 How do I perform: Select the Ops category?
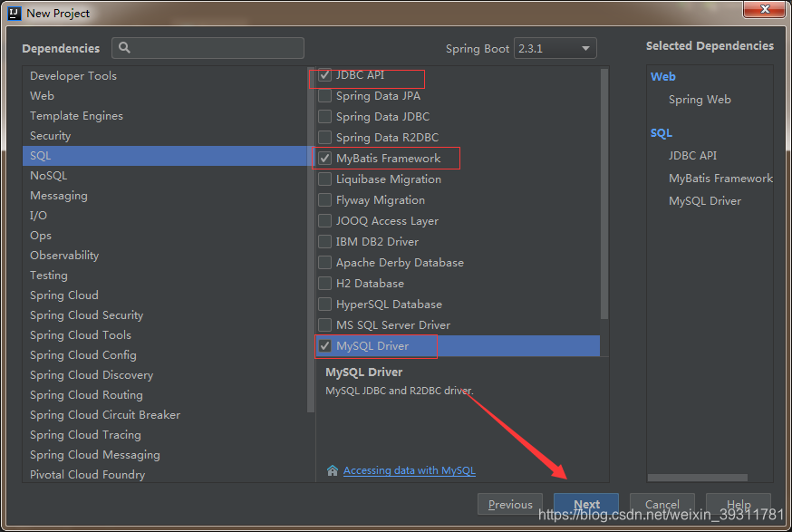pos(165,236)
